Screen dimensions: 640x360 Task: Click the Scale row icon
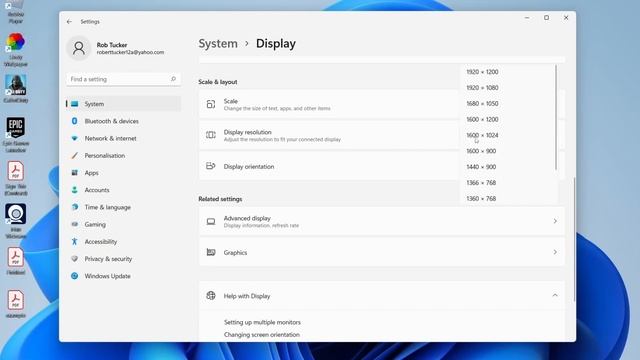211,104
